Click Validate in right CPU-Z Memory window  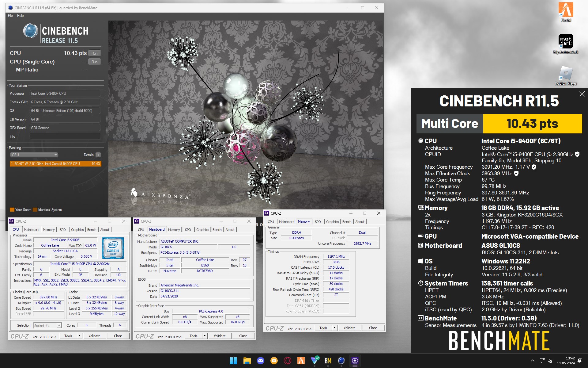click(349, 328)
